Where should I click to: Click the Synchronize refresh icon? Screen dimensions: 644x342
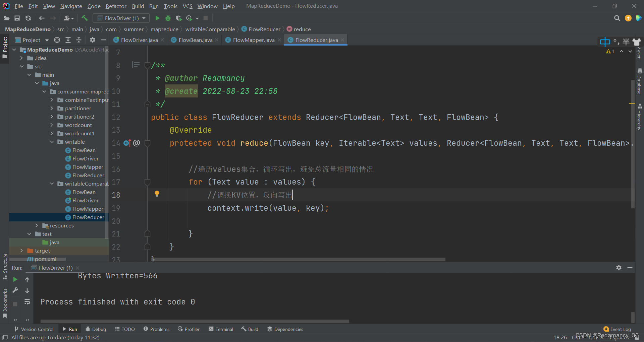click(28, 18)
